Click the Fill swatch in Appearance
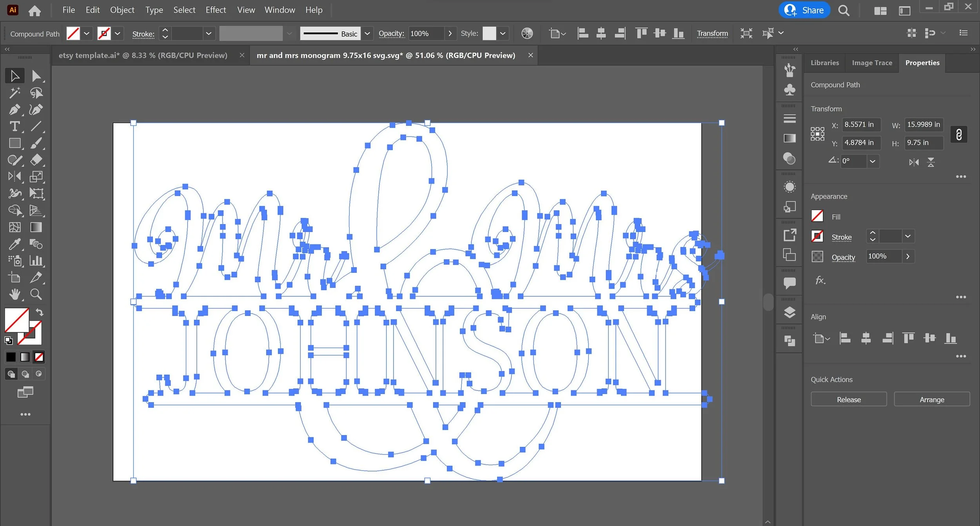Image resolution: width=980 pixels, height=526 pixels. point(817,216)
